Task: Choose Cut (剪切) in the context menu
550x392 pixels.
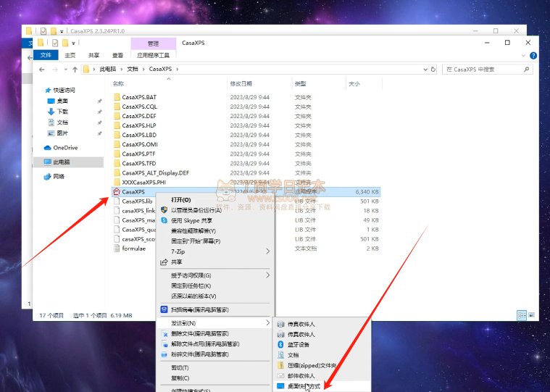Action: tap(180, 368)
